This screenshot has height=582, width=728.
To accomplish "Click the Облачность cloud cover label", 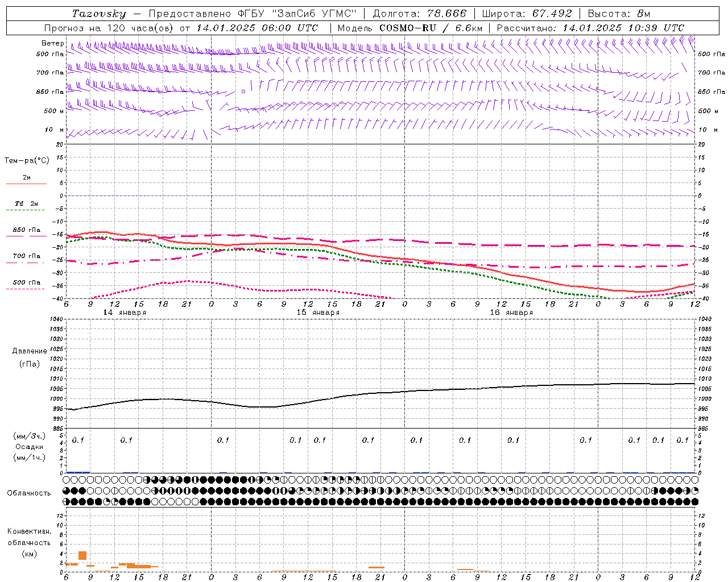I will 29,493.
